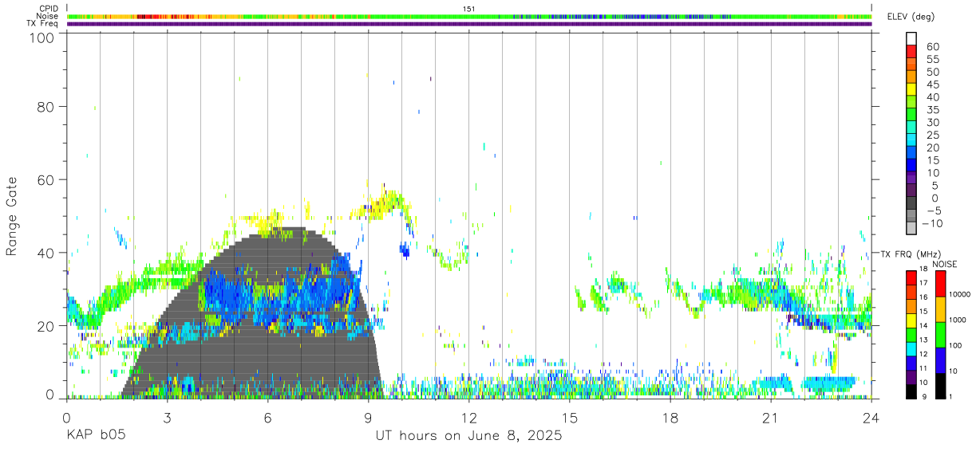Click the '30' label on the ELEV scale
The width and height of the screenshot is (980, 452).
[932, 123]
